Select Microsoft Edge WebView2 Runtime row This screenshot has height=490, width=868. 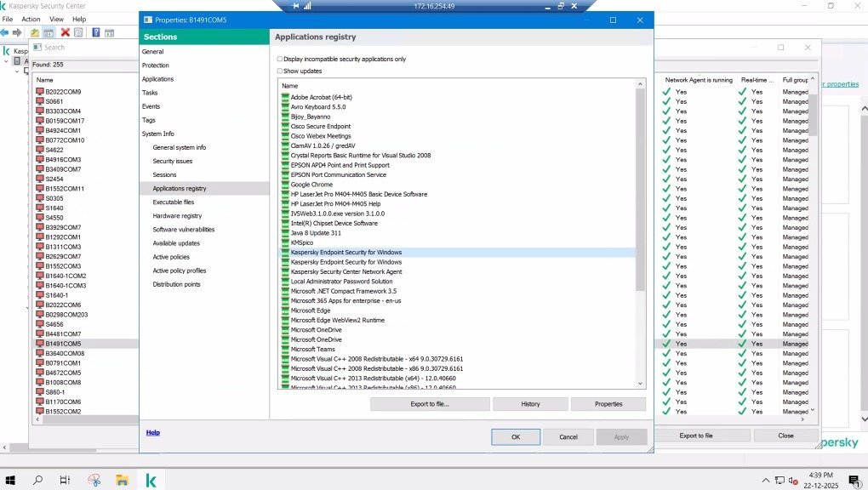457,320
